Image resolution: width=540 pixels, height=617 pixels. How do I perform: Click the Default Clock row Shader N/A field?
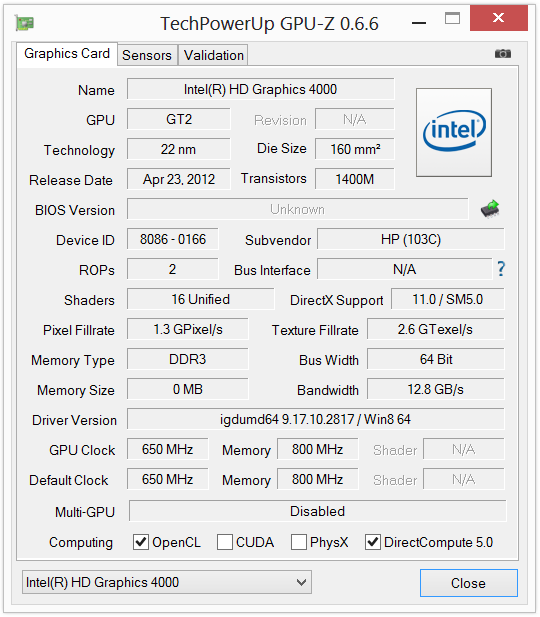point(464,479)
